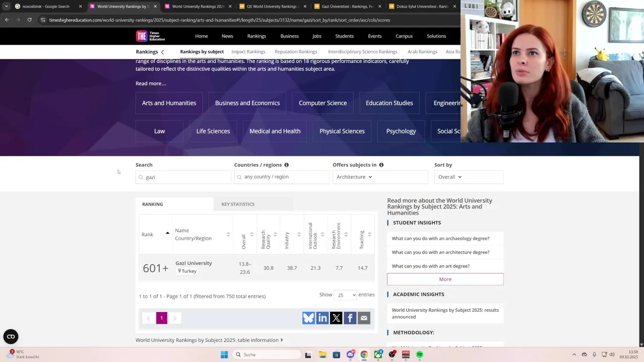
Task: Open What can you do with an archaeology degree
Action: 441,238
